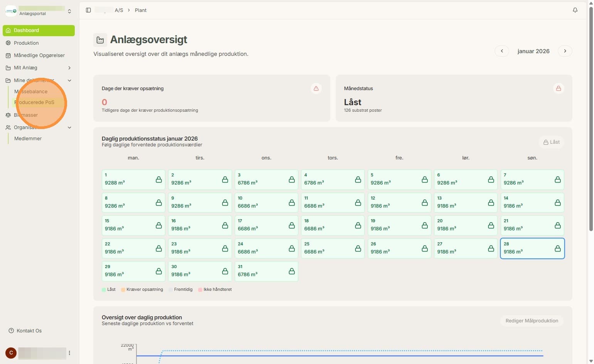Click Rediger Målproduktion button
This screenshot has width=594, height=364.
coord(532,321)
